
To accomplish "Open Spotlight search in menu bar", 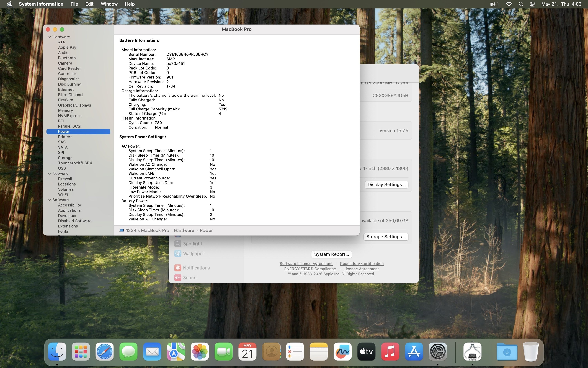I will point(521,4).
